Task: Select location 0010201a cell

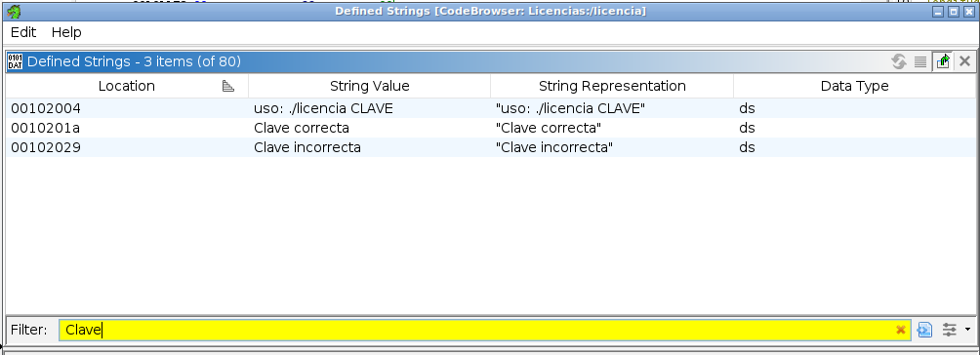Action: [x=127, y=128]
